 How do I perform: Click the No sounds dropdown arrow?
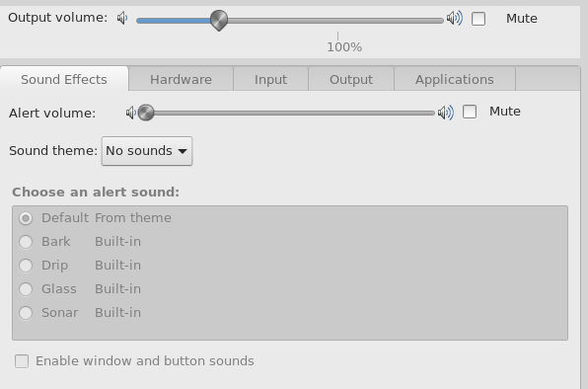(183, 151)
